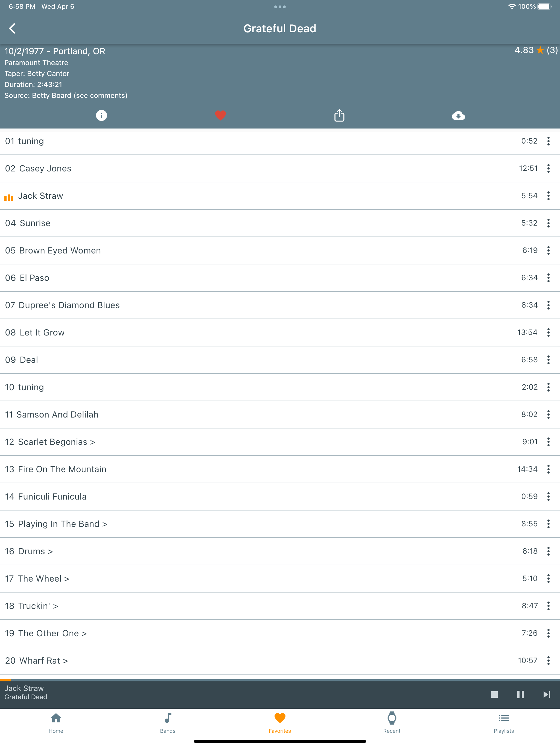Open options menu for Deal
The height and width of the screenshot is (747, 560).
point(549,360)
